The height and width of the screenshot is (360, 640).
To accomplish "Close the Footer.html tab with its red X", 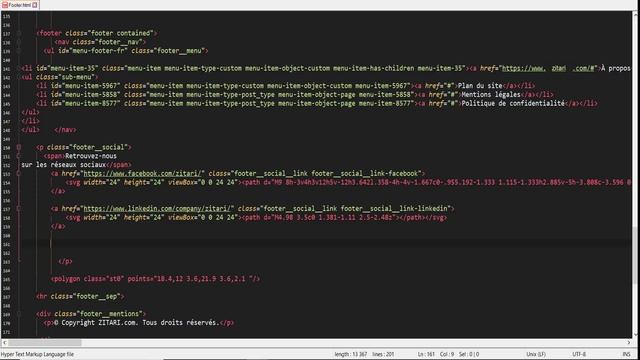I will (x=35, y=5).
